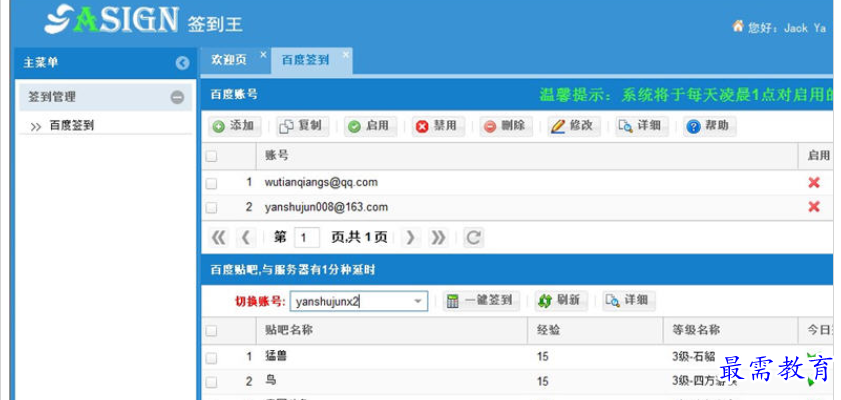Click the home icon beside 您好

tap(738, 26)
